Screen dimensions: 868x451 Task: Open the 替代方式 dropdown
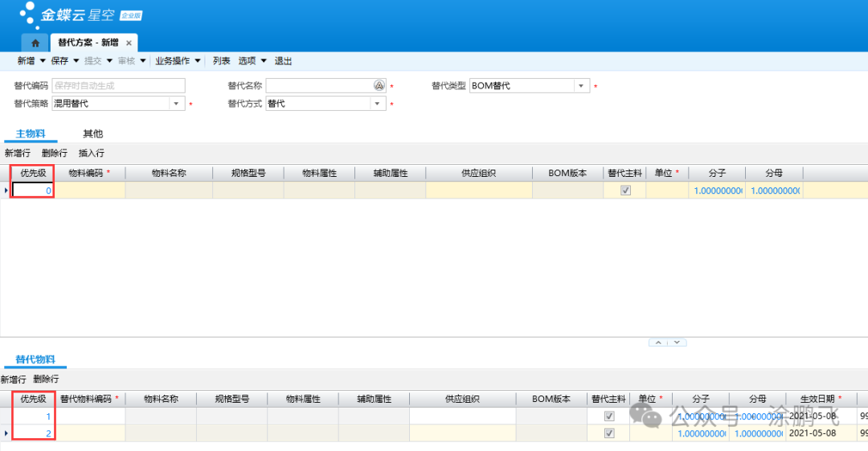377,104
